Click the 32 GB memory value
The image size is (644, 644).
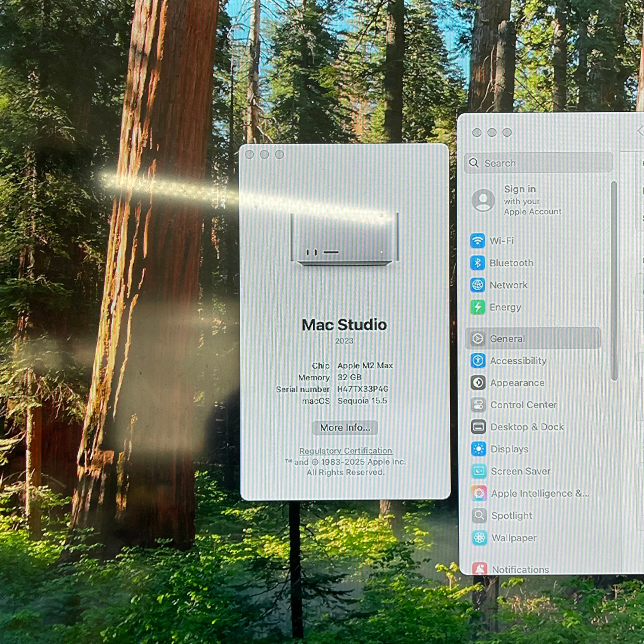coord(349,377)
